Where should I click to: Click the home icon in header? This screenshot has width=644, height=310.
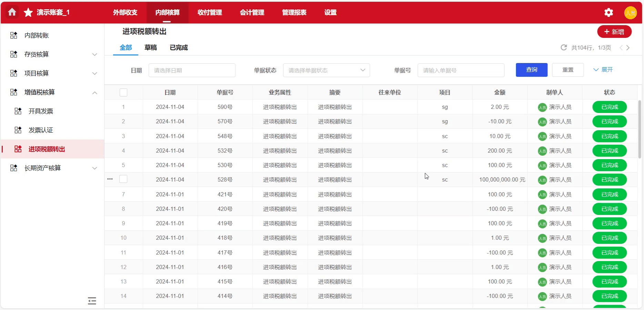click(12, 12)
